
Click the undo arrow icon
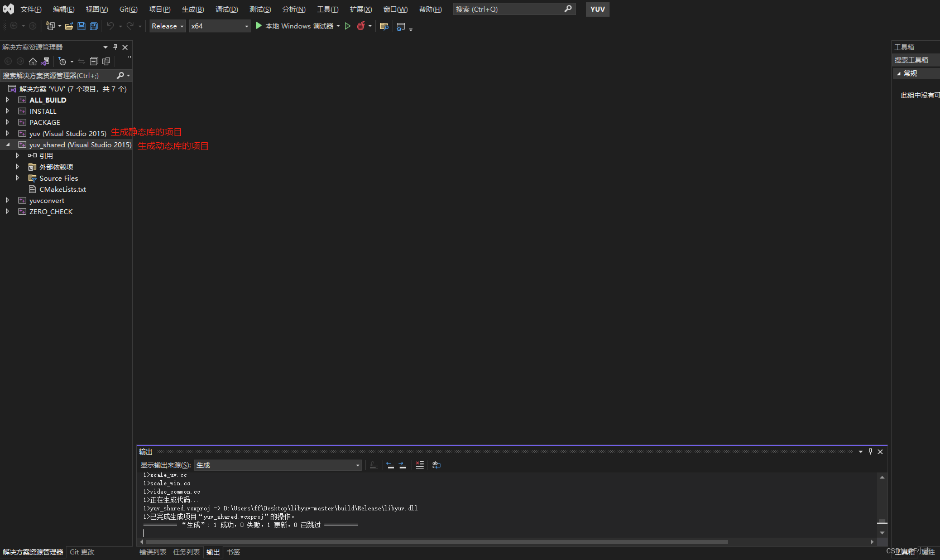click(111, 26)
